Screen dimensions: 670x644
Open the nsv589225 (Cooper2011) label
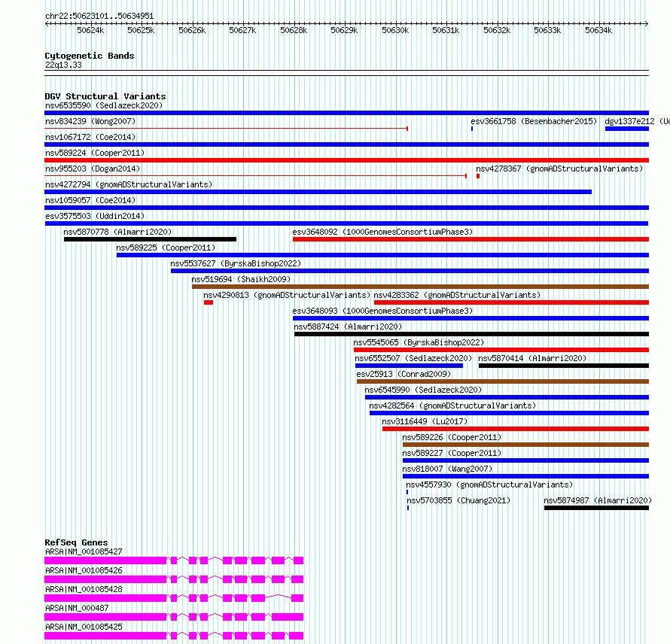(x=166, y=248)
